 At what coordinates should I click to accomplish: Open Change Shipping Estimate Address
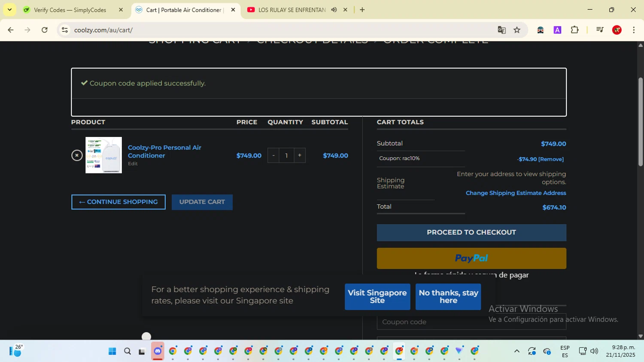[x=516, y=193]
